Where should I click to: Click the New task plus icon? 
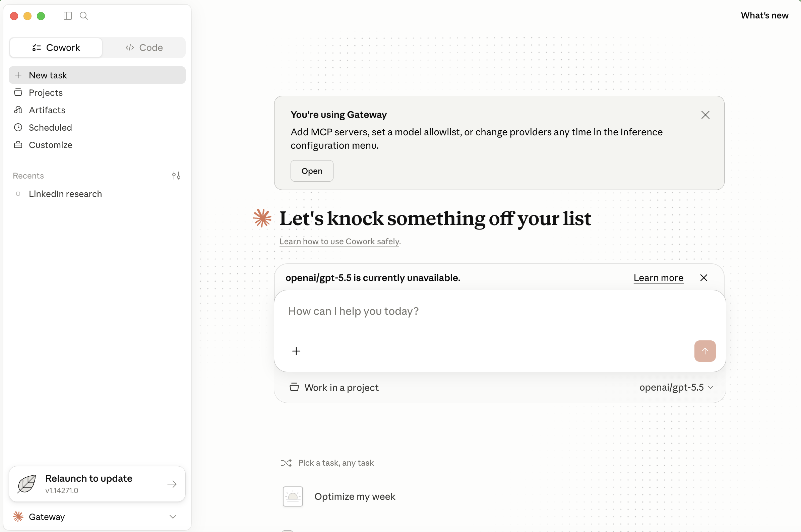18,75
